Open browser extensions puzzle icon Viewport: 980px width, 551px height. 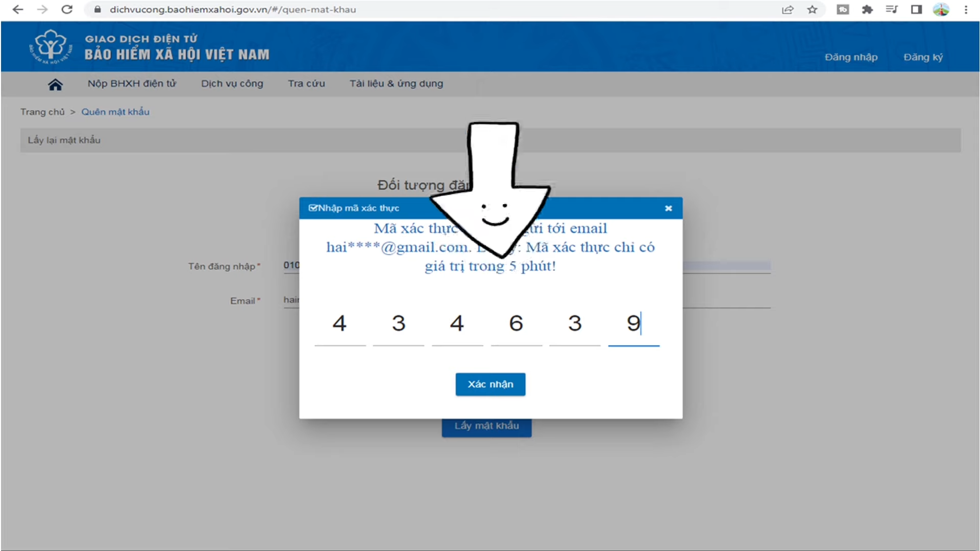click(867, 10)
